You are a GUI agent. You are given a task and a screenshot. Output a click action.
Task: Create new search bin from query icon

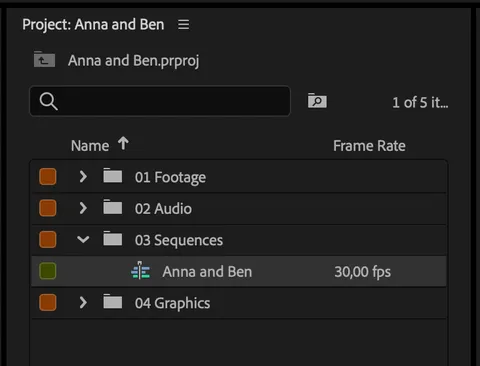[317, 101]
